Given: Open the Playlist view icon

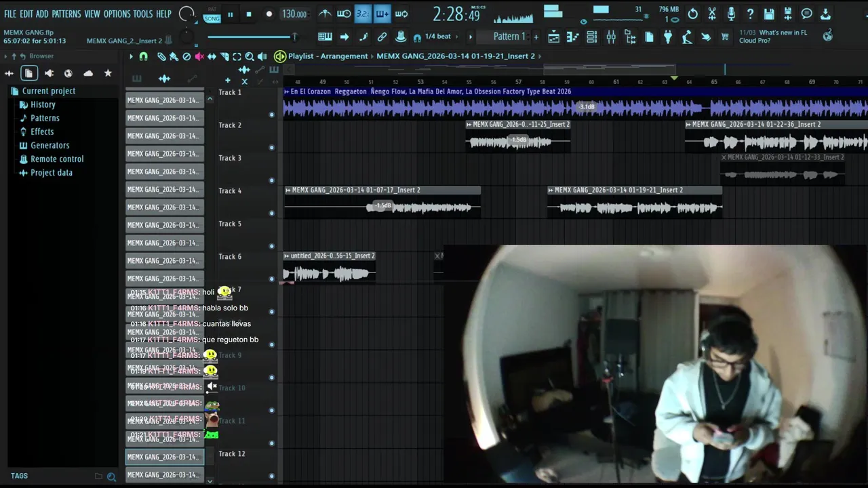Looking at the screenshot, I should 553,37.
